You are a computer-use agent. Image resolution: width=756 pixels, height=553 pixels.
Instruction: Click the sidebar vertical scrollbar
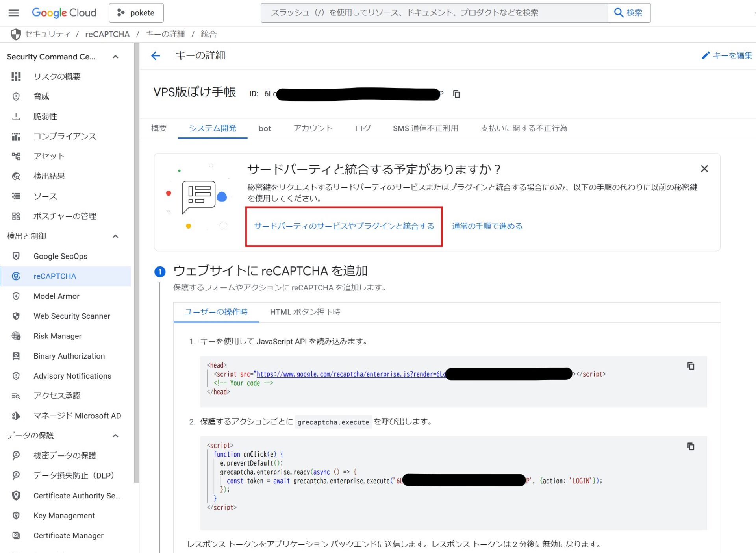pos(137,263)
